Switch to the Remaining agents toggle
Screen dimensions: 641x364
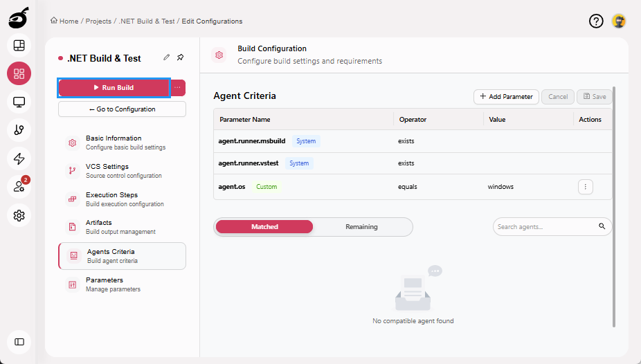coord(361,227)
